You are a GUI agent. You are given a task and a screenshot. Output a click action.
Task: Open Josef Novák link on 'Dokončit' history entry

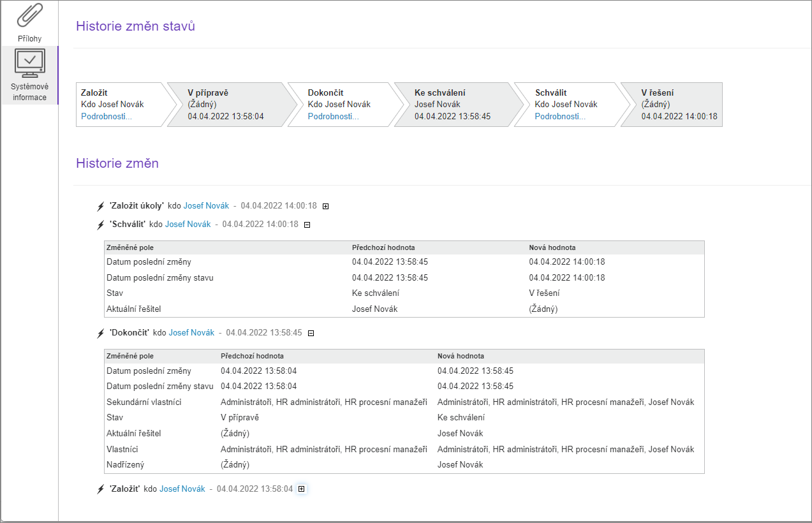pos(191,333)
